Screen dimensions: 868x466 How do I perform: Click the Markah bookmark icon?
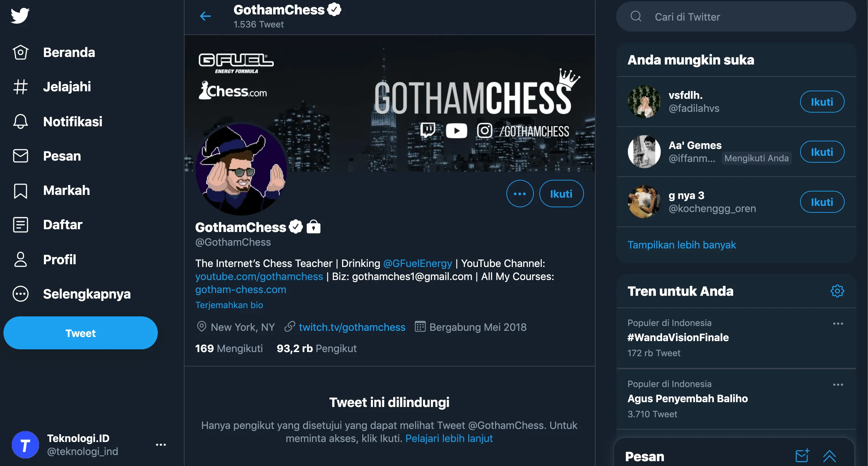click(21, 190)
